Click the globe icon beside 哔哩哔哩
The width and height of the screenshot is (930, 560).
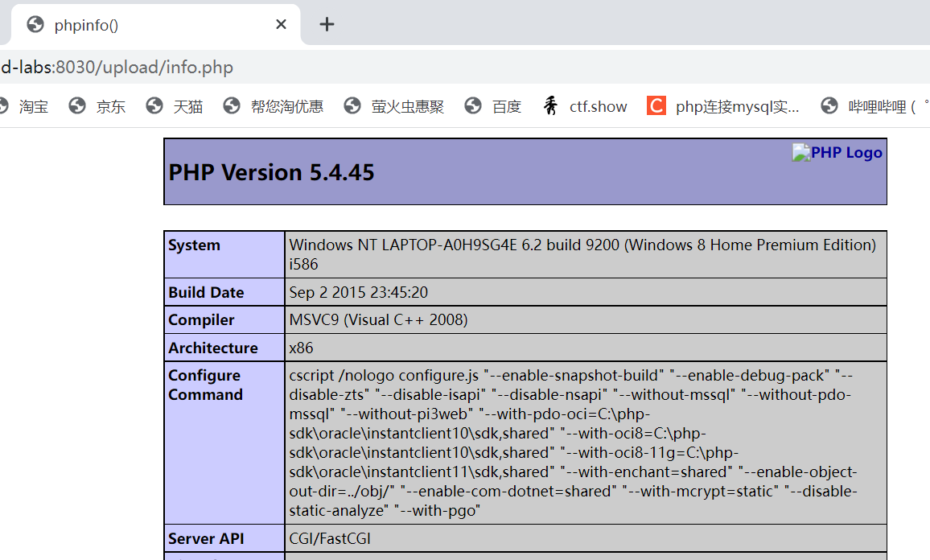(829, 106)
